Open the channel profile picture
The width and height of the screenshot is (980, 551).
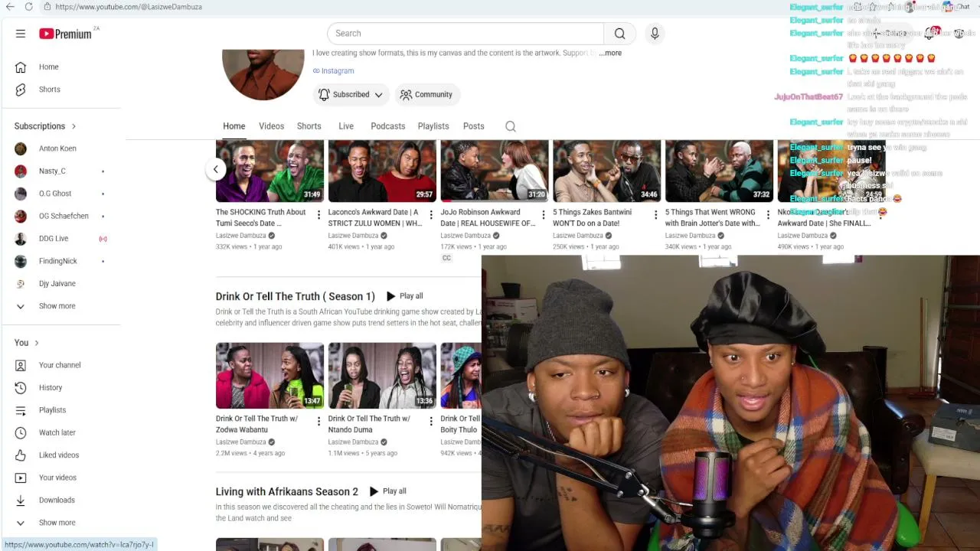[x=263, y=74]
